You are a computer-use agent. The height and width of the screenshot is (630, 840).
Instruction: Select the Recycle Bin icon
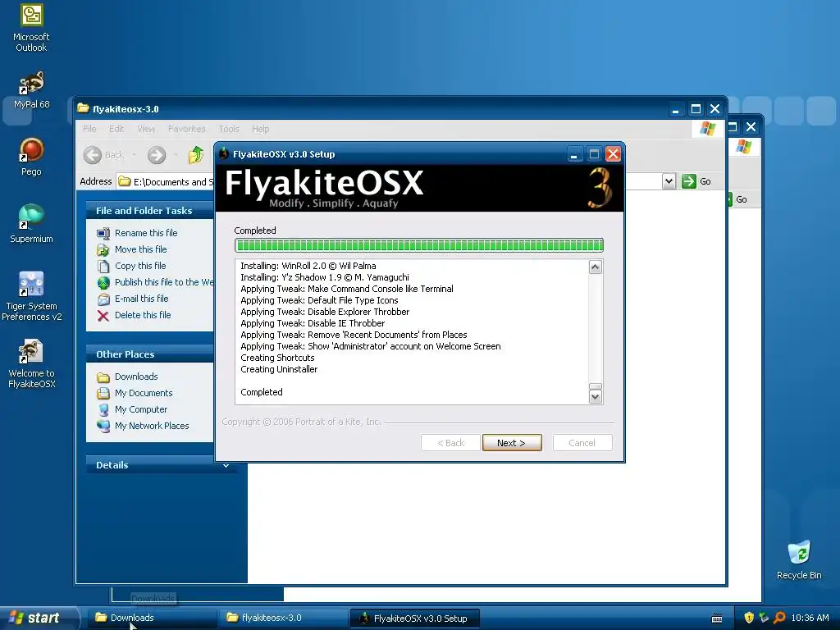click(799, 559)
